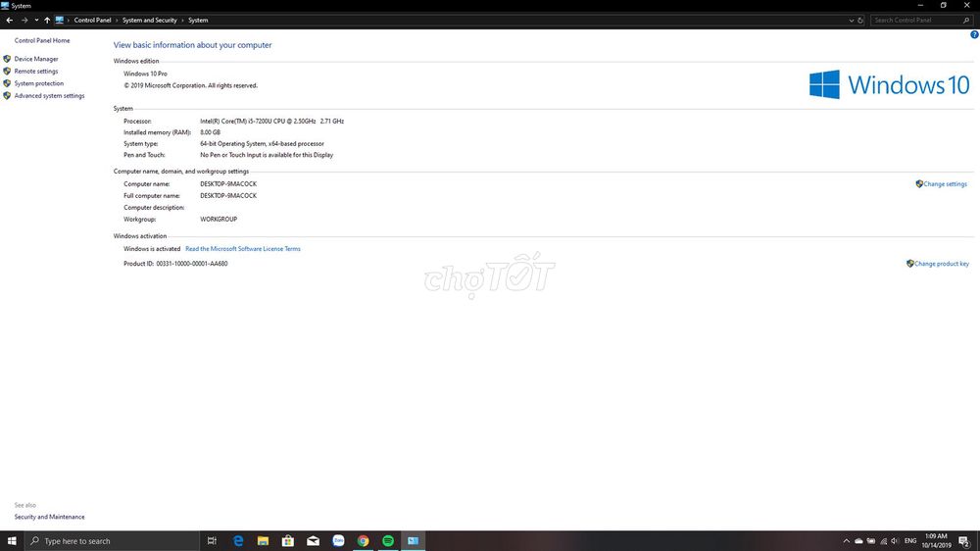The width and height of the screenshot is (980, 551).
Task: Open the Action Center notifications icon
Action: [x=965, y=541]
